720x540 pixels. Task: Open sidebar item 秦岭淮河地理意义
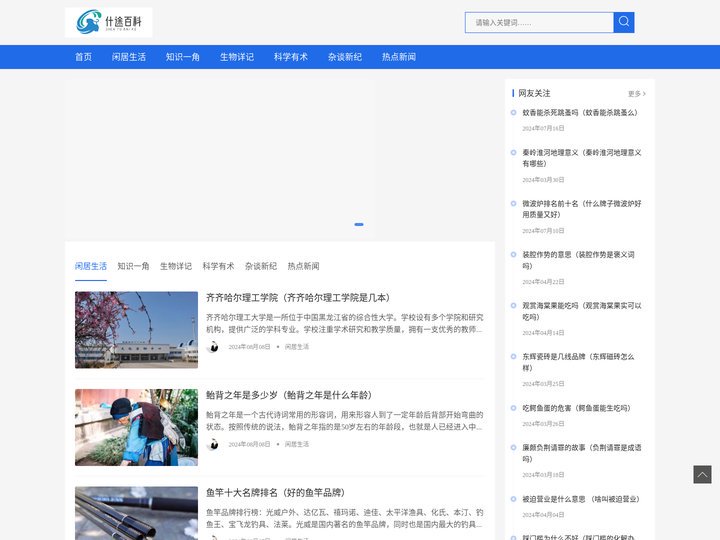coord(581,158)
